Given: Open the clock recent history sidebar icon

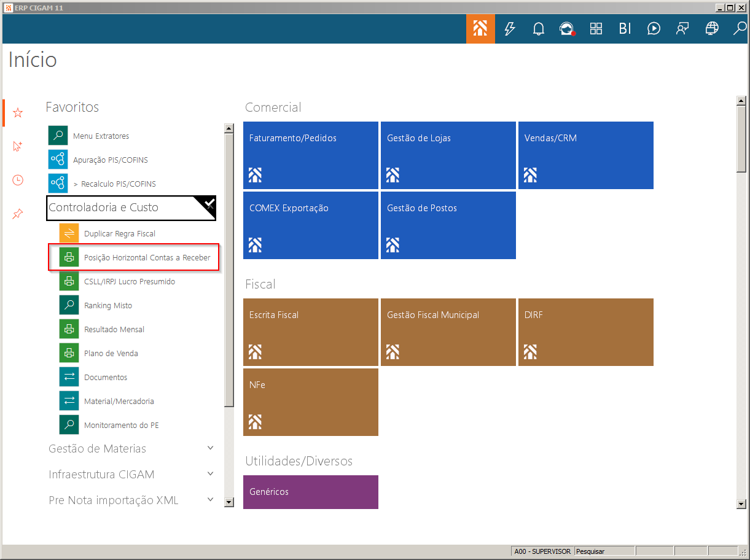Looking at the screenshot, I should coord(18,180).
